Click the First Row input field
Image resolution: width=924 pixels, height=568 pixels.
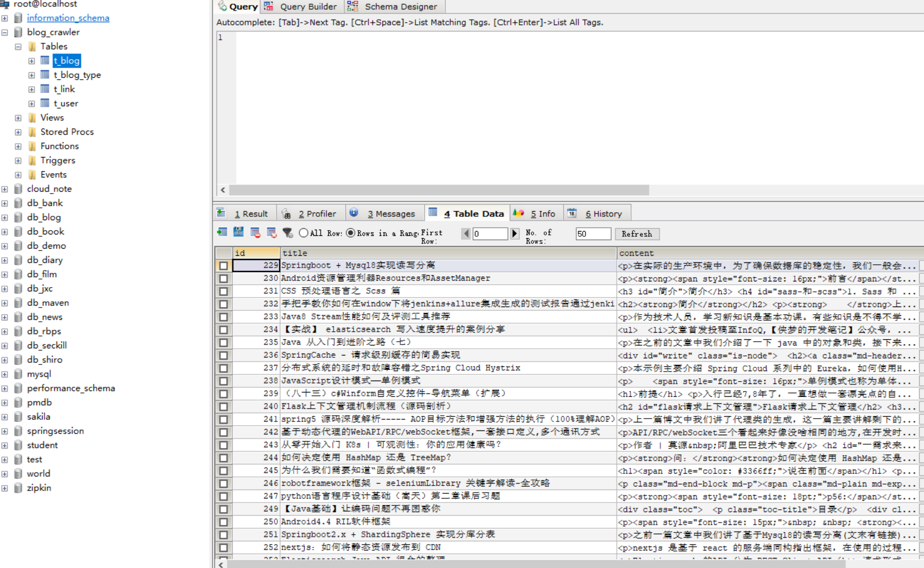(x=490, y=233)
